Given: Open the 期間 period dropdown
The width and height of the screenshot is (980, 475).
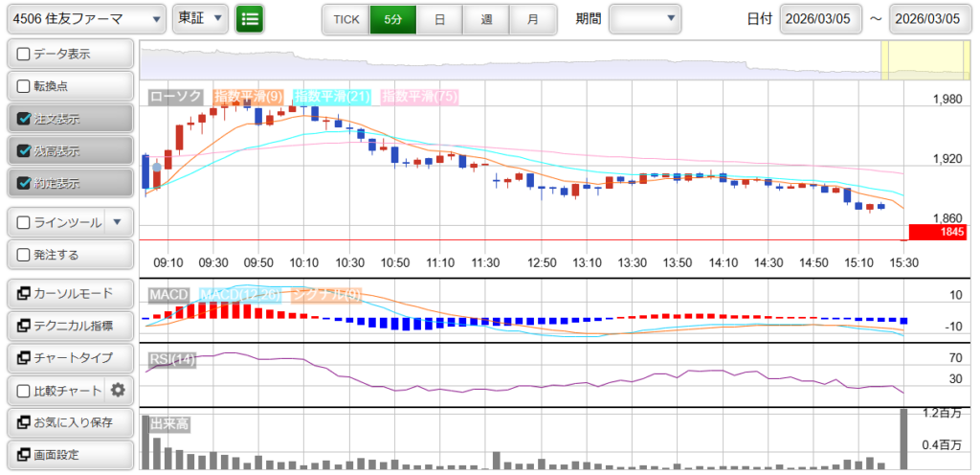Looking at the screenshot, I should point(644,18).
